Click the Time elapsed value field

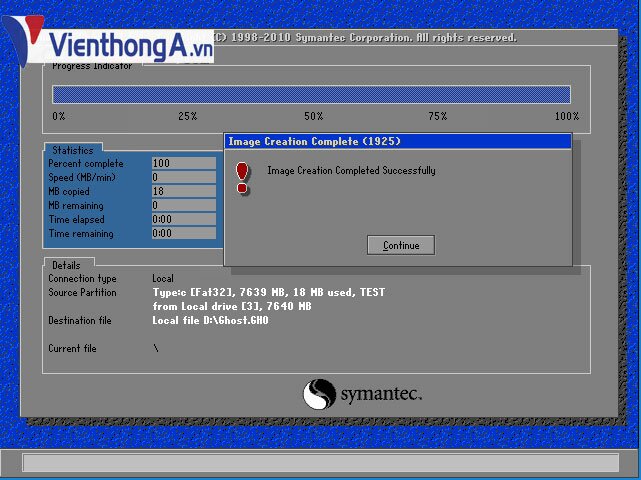(184, 219)
